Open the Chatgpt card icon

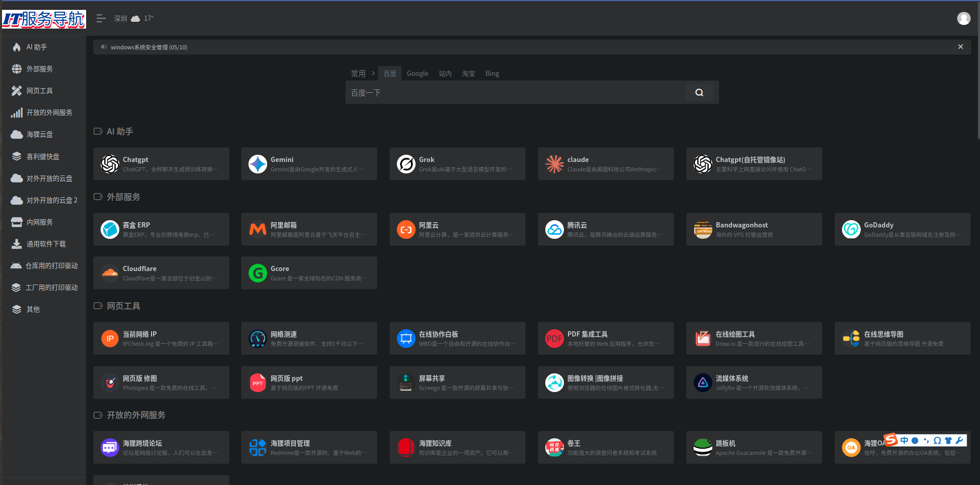[x=110, y=164]
